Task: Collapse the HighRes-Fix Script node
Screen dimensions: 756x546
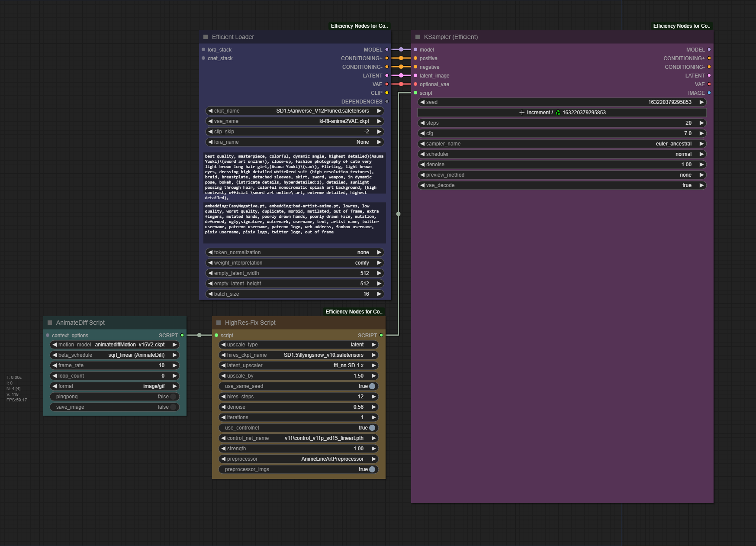Action: 219,323
